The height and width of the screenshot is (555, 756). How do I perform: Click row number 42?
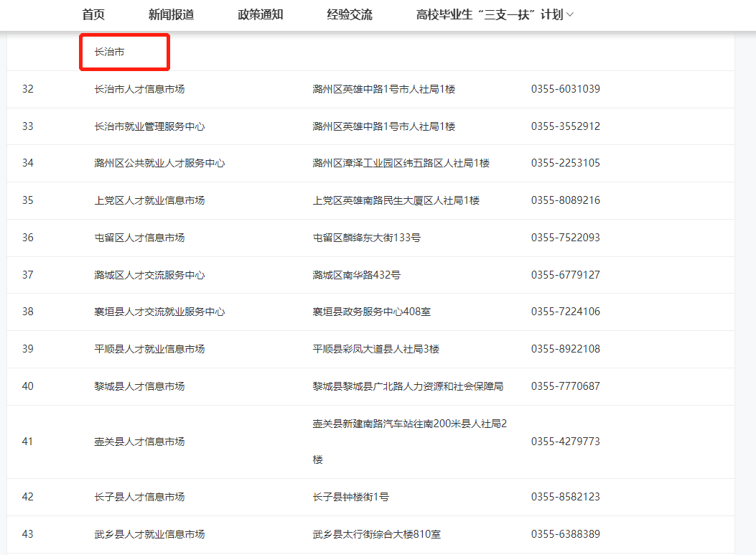(28, 497)
